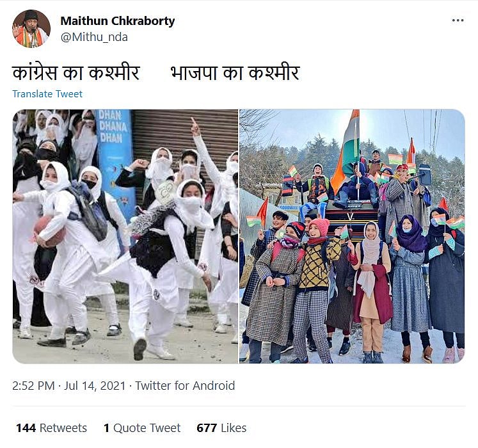
Task: Enlarge the left photo of girls in white
Action: coord(125,236)
